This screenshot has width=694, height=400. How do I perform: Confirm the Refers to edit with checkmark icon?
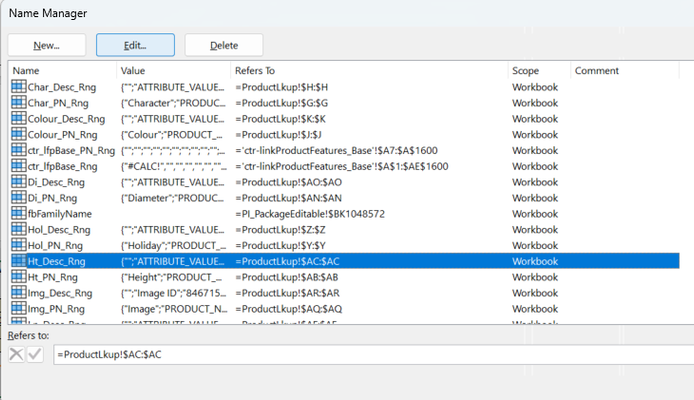tap(35, 354)
